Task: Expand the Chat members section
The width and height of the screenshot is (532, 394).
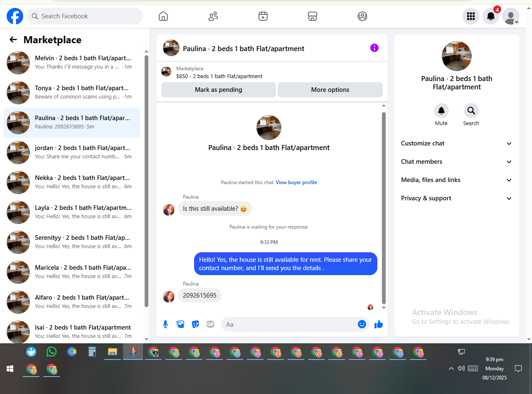Action: point(457,162)
